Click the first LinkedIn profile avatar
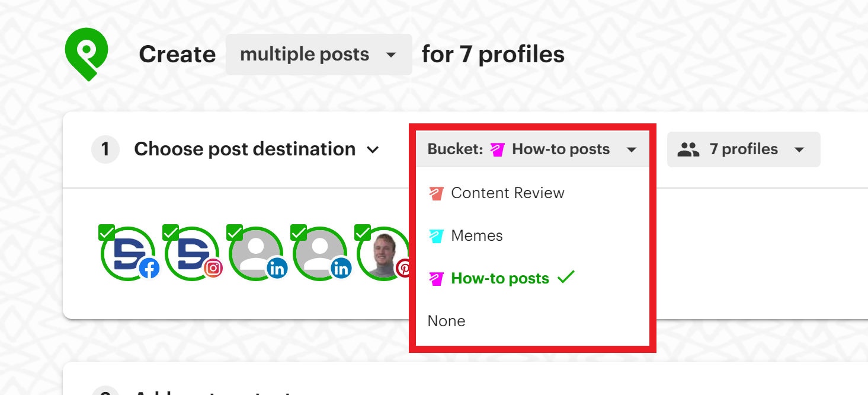 tap(257, 252)
